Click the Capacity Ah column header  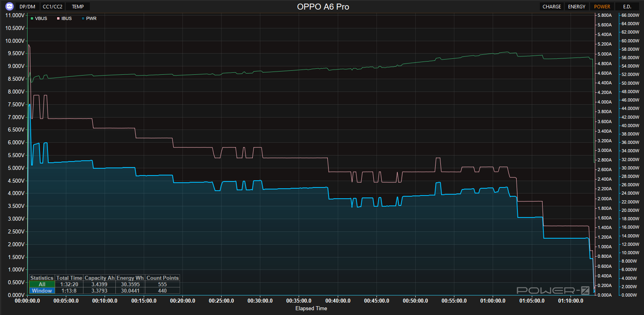99,278
